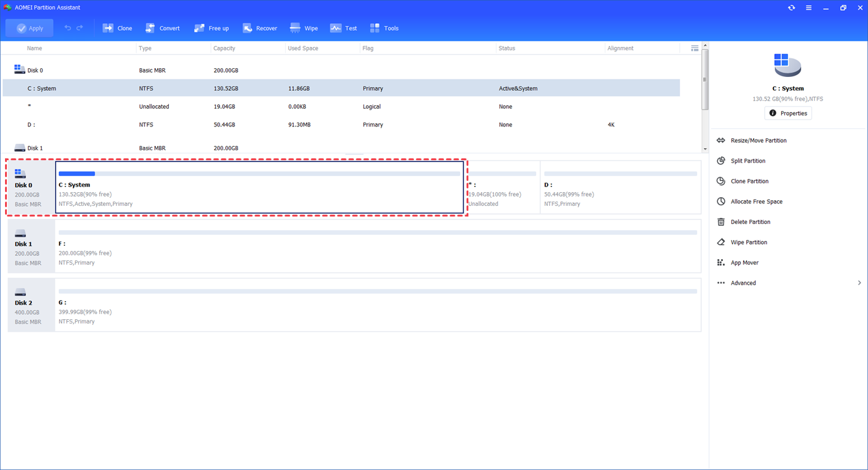Click the Apply button
The width and height of the screenshot is (868, 470).
(29, 28)
